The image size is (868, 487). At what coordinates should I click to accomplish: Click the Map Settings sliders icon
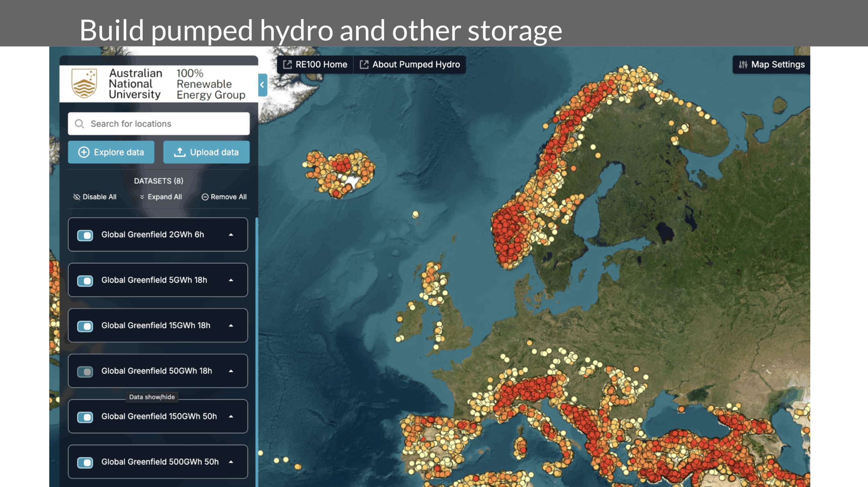click(743, 64)
